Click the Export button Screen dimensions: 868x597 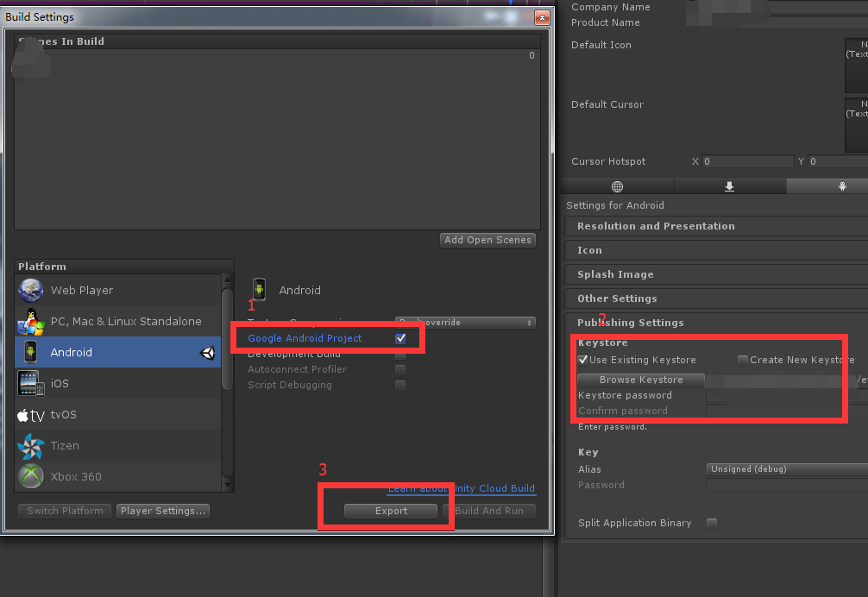(x=391, y=511)
